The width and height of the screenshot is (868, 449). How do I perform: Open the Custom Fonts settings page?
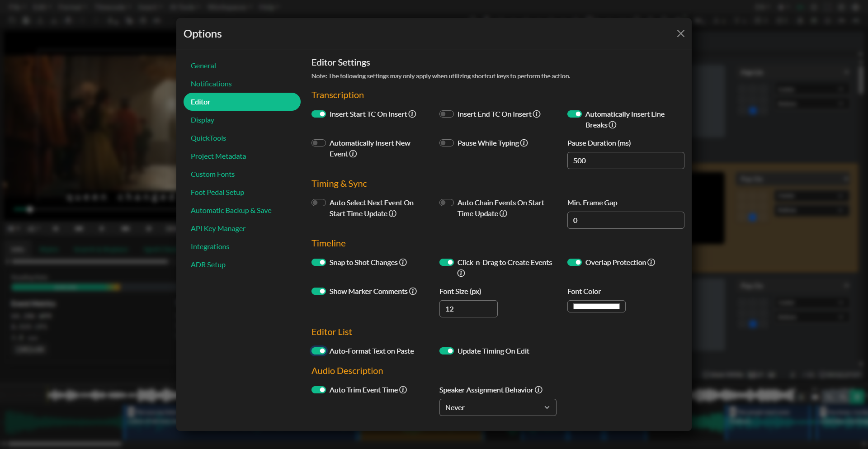click(x=212, y=174)
